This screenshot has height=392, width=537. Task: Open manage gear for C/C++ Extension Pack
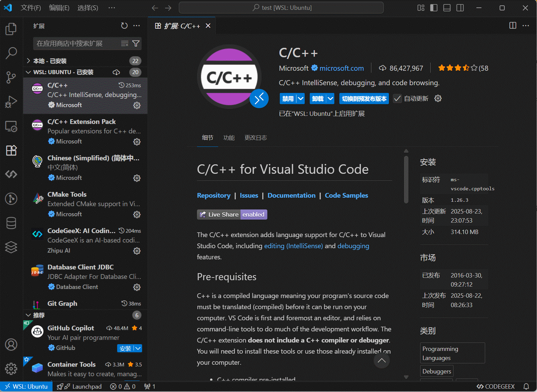pyautogui.click(x=137, y=142)
